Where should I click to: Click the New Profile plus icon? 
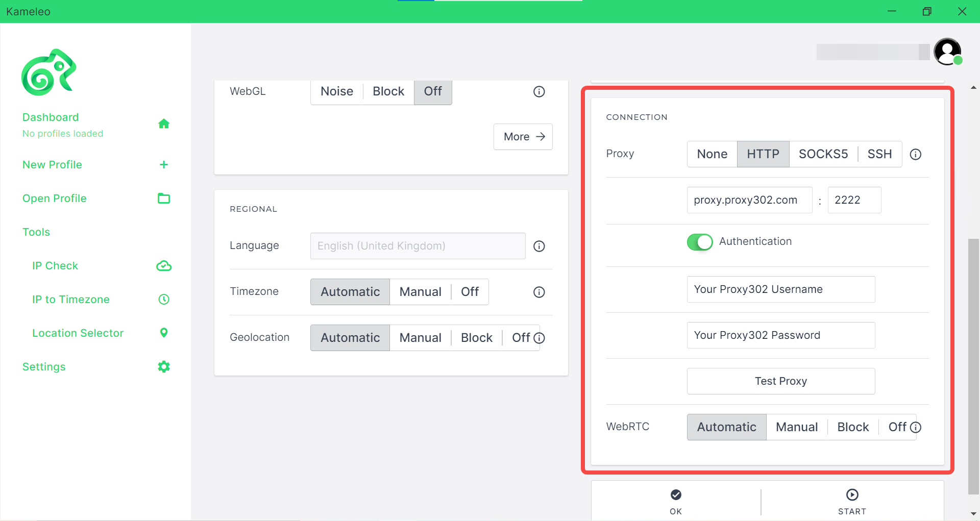tap(164, 164)
